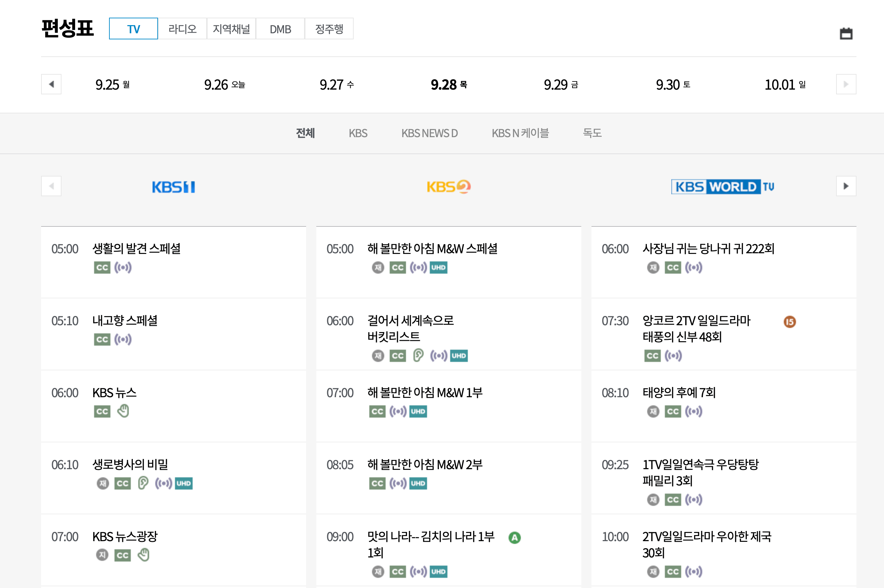Viewport: 884px width, 588px height.
Task: Filter channels by KBS NEWS D
Action: (429, 133)
